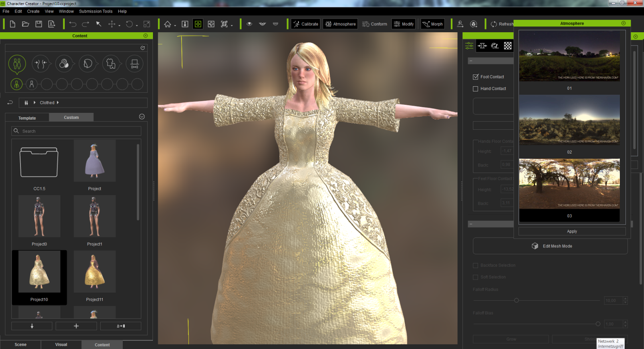Undo the last action
The width and height of the screenshot is (644, 349).
pos(72,24)
